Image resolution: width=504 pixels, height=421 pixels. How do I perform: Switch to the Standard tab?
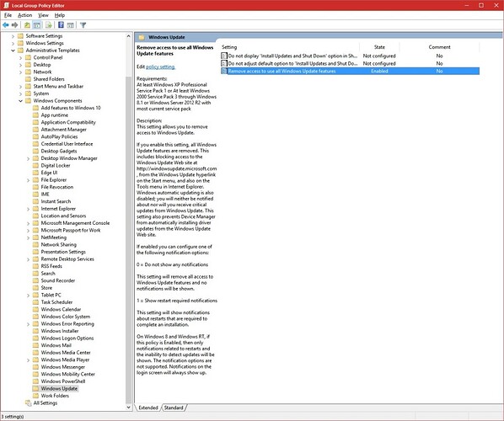click(174, 408)
